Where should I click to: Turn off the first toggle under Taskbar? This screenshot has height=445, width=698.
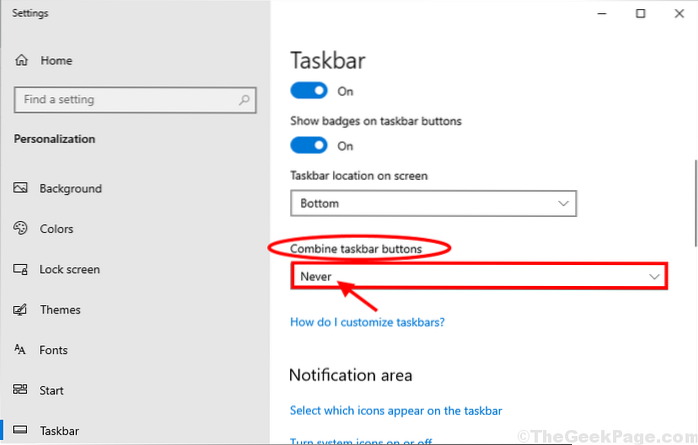(309, 90)
